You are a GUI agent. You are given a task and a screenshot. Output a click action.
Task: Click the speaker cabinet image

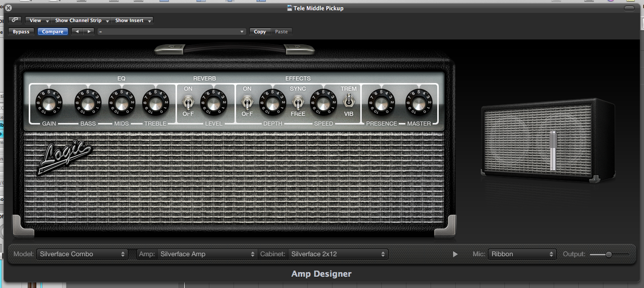(x=548, y=141)
